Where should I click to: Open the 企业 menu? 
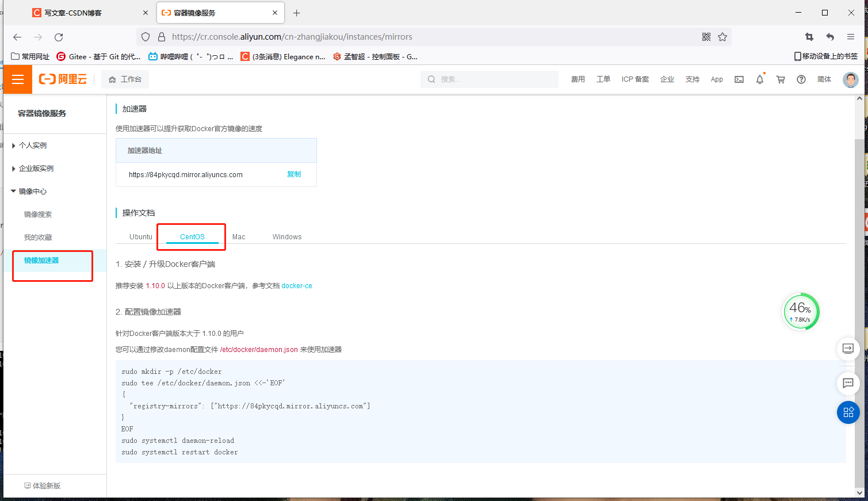667,79
